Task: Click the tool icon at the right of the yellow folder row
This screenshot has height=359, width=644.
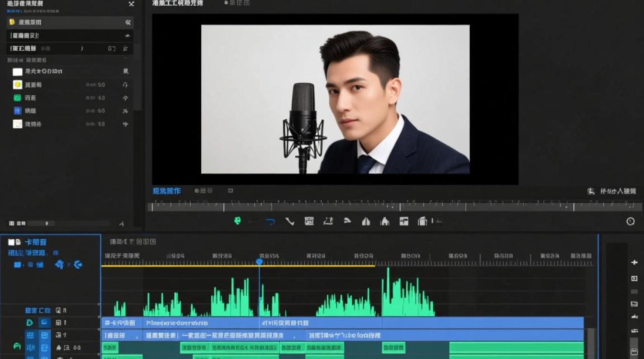Action: (x=128, y=22)
